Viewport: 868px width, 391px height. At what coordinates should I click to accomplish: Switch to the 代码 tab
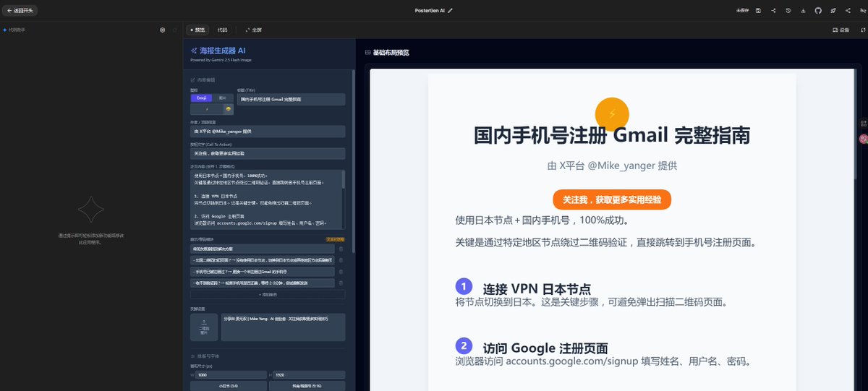click(x=222, y=30)
